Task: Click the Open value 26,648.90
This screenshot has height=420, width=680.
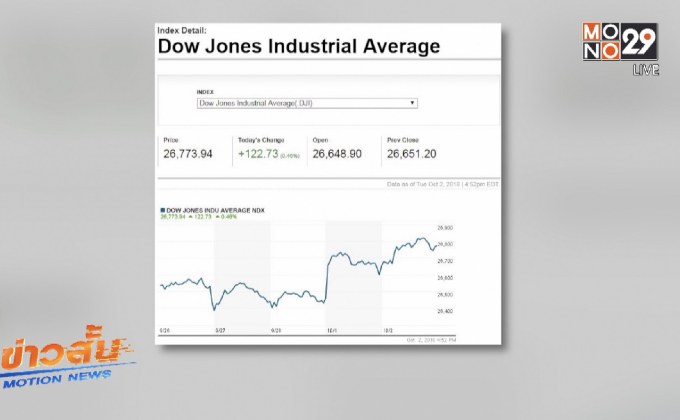Action: click(336, 154)
